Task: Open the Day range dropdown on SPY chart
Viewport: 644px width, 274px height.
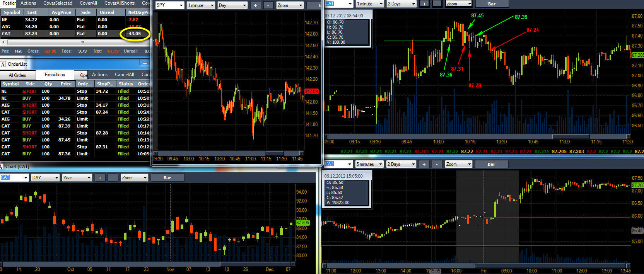Action: [x=232, y=5]
